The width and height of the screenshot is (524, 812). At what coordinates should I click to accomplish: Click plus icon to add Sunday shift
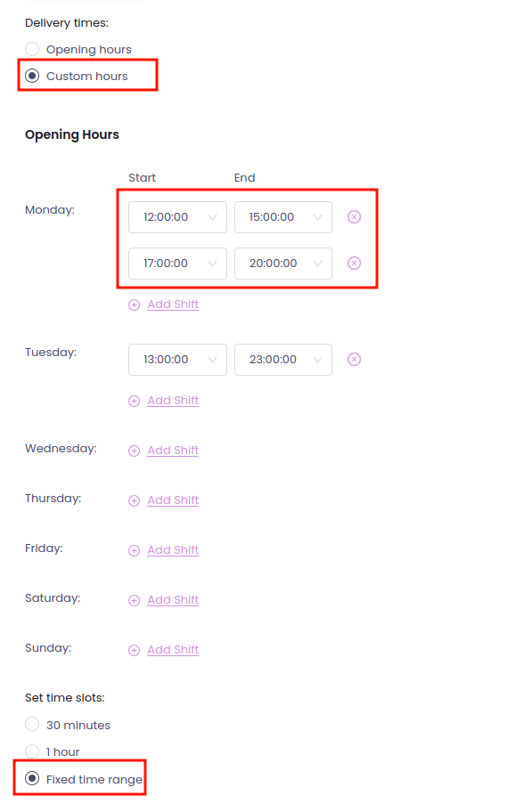[135, 651]
